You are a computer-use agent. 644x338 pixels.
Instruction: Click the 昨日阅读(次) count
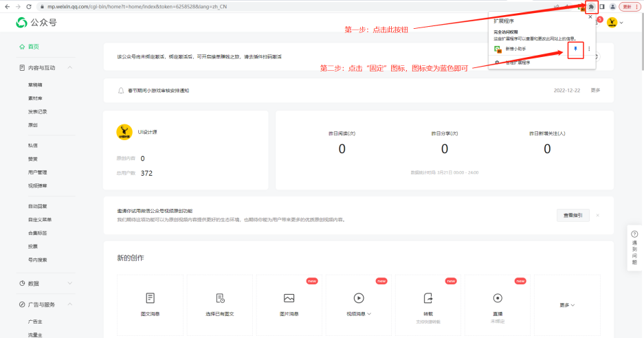[x=342, y=148]
